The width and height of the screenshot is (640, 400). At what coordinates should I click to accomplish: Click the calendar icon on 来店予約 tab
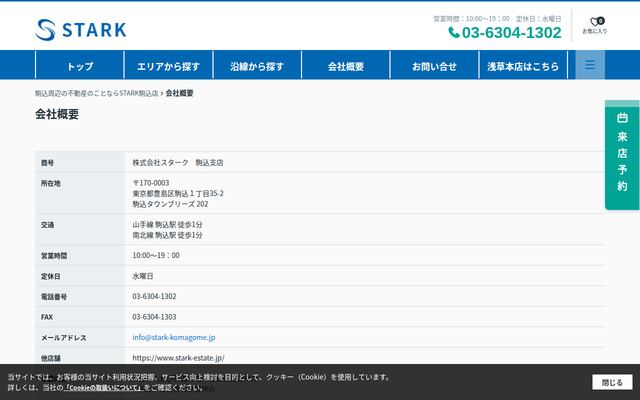(622, 118)
